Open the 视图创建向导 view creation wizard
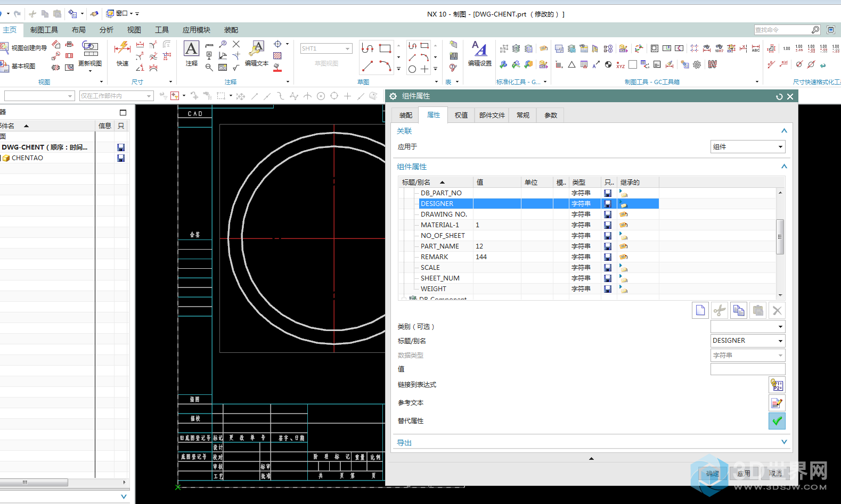This screenshot has height=504, width=841. click(x=23, y=48)
